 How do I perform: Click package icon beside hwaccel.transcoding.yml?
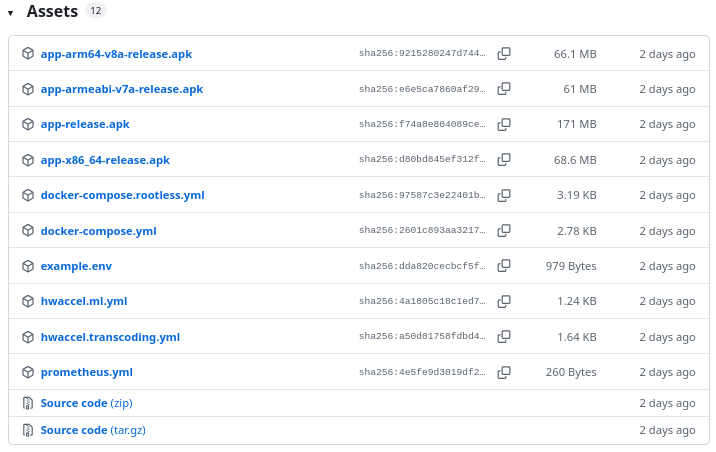point(28,337)
